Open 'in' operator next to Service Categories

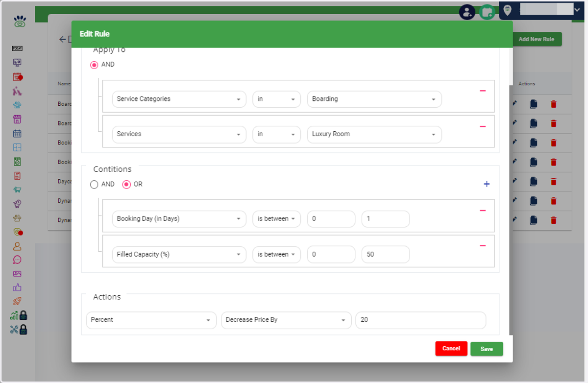point(276,99)
